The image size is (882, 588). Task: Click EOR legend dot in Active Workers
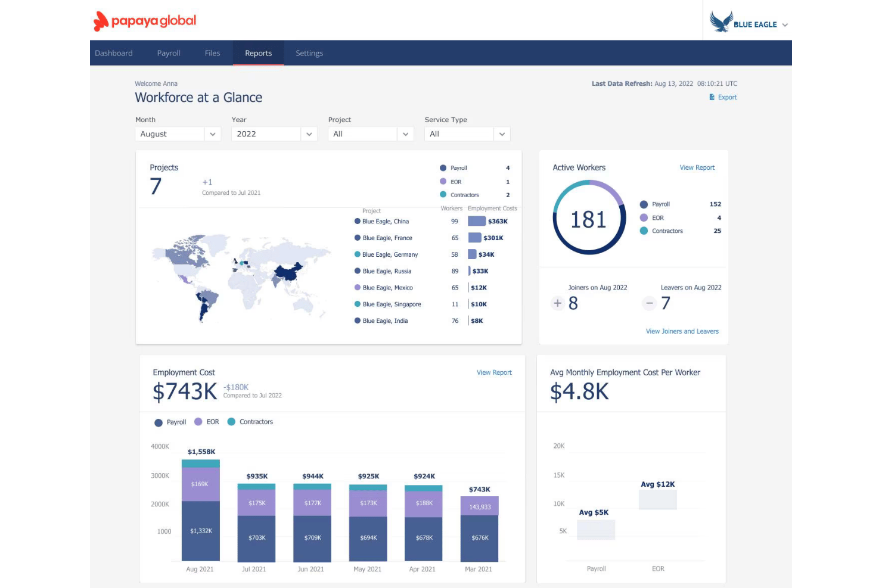tap(644, 217)
